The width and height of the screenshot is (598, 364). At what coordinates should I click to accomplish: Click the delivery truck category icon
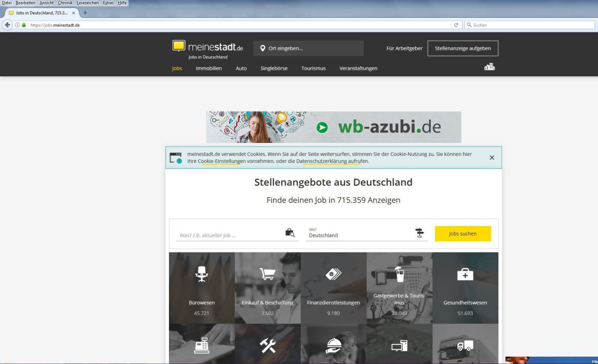click(x=465, y=345)
